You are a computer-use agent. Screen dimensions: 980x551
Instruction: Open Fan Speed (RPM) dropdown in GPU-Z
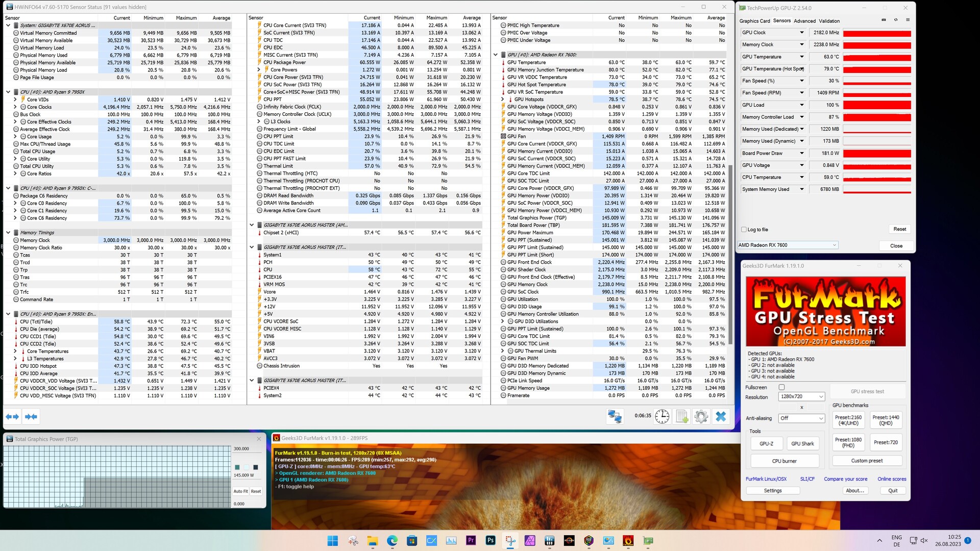click(x=801, y=93)
